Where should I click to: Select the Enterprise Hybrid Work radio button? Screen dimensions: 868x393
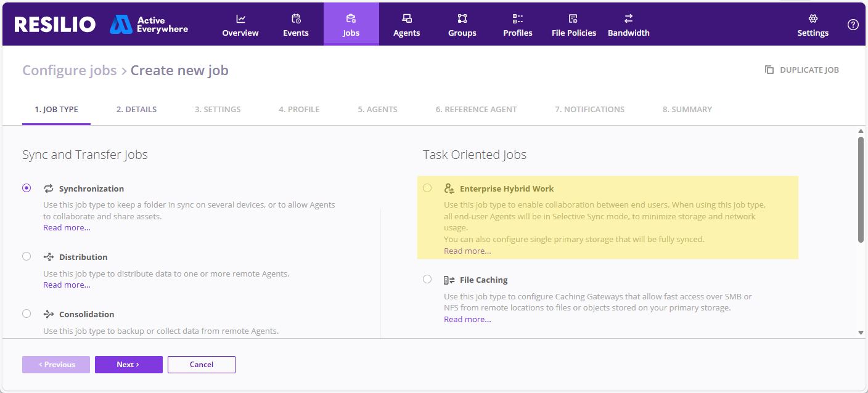click(x=427, y=188)
